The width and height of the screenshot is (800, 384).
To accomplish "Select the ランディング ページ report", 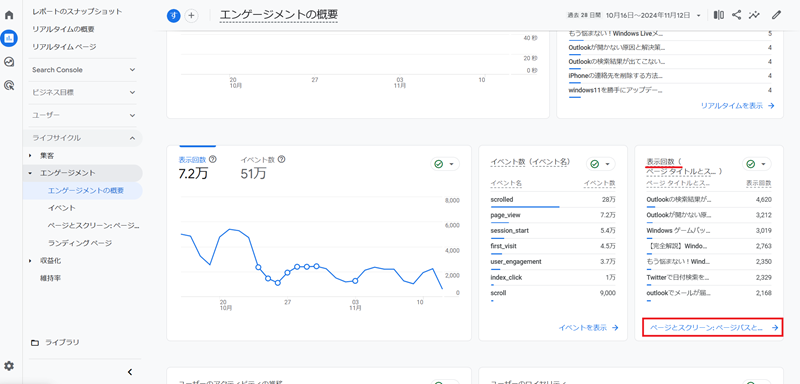I will click(x=80, y=243).
